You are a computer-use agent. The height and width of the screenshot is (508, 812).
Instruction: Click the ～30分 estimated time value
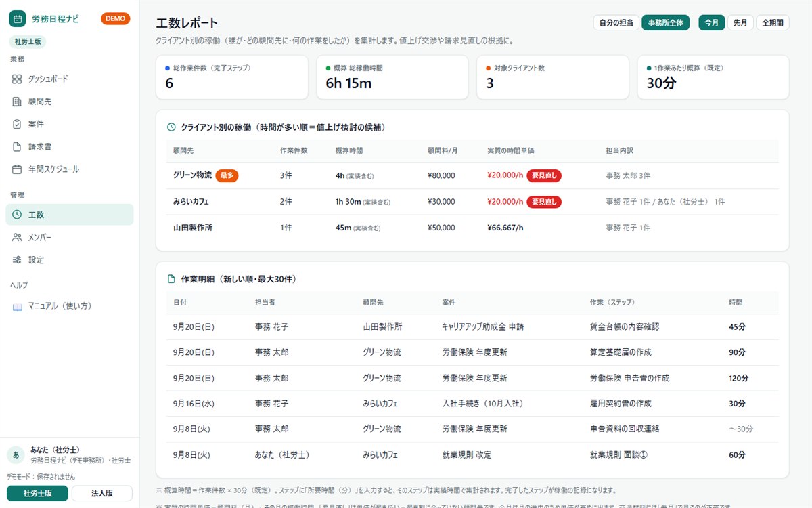[741, 429]
